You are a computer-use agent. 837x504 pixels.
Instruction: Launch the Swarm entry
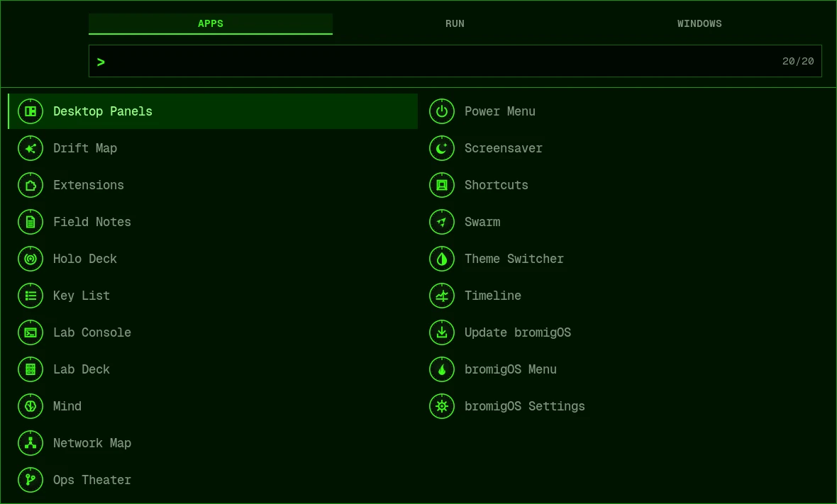(624, 222)
